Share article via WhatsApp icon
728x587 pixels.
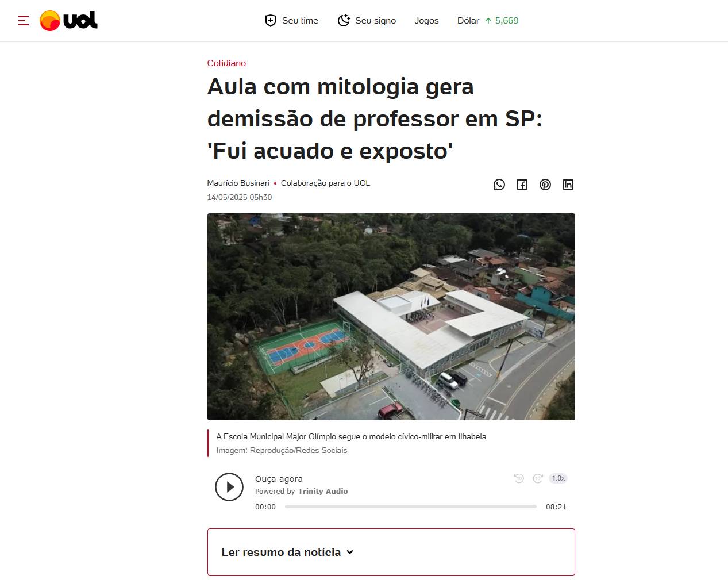click(499, 185)
